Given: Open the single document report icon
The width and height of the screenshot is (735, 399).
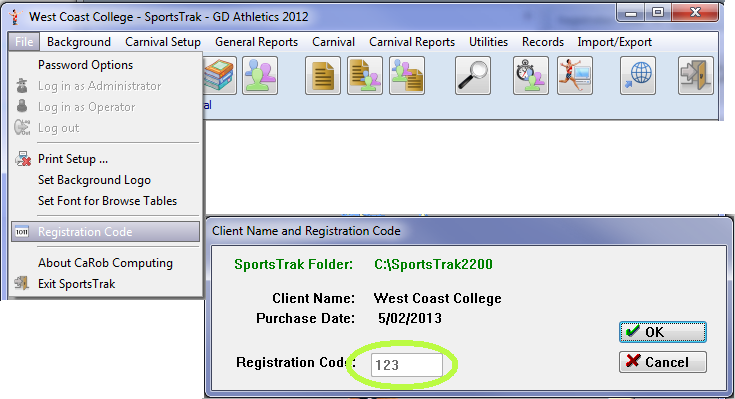Looking at the screenshot, I should (323, 75).
